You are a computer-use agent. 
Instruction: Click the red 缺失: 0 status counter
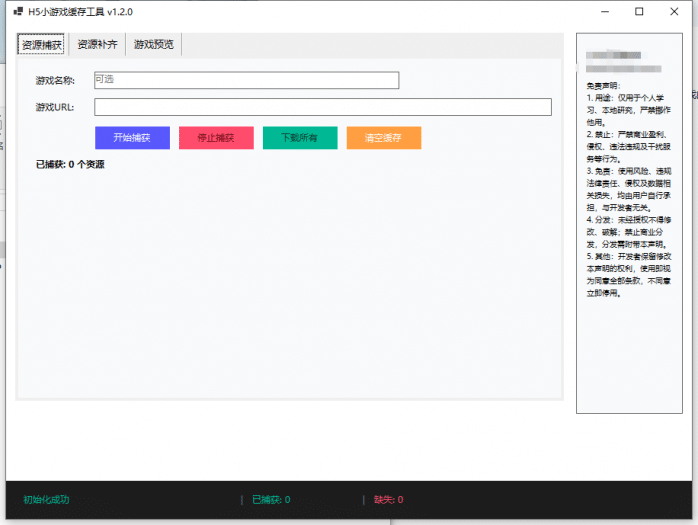click(388, 499)
